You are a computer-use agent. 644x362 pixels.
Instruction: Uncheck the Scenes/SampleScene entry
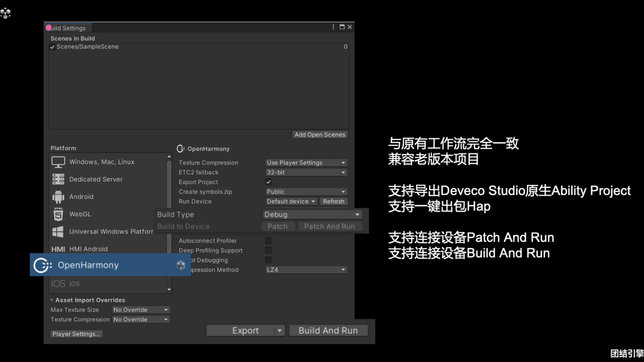52,46
